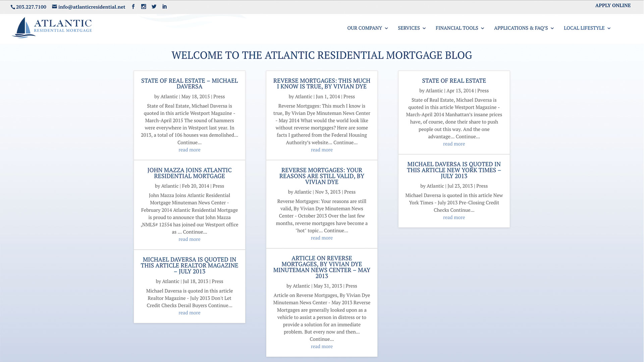Open the Facebook icon in top bar

133,7
